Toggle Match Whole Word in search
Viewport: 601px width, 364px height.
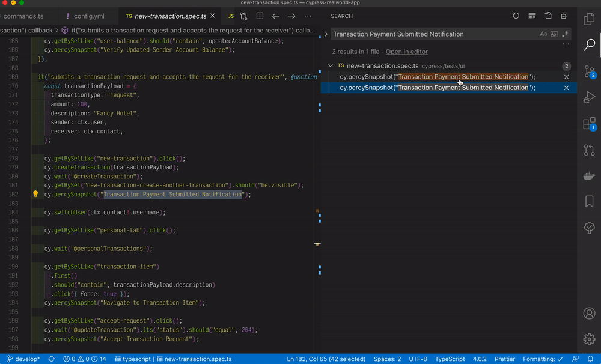click(554, 34)
